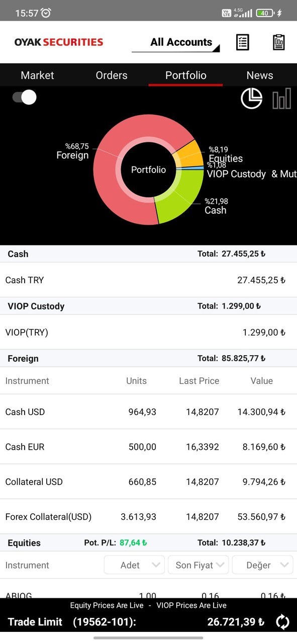297x644 pixels.
Task: Open the News tab
Action: coord(259,75)
